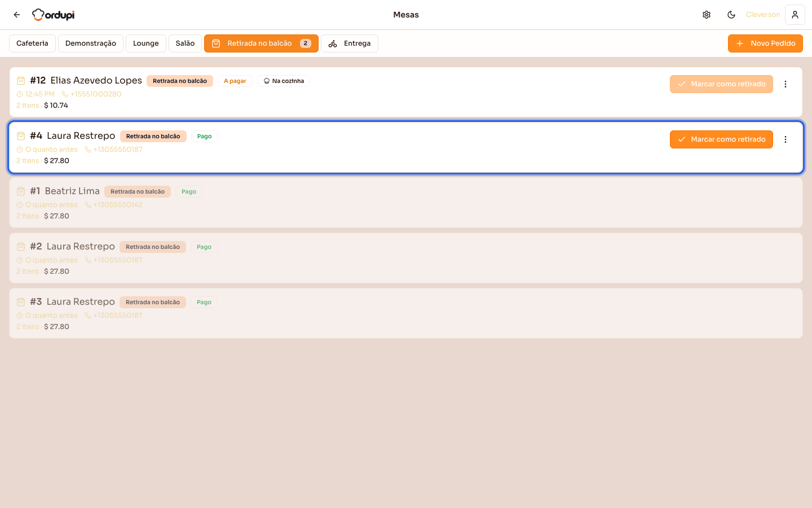Open more options for order #12
The width and height of the screenshot is (812, 508).
(x=785, y=84)
